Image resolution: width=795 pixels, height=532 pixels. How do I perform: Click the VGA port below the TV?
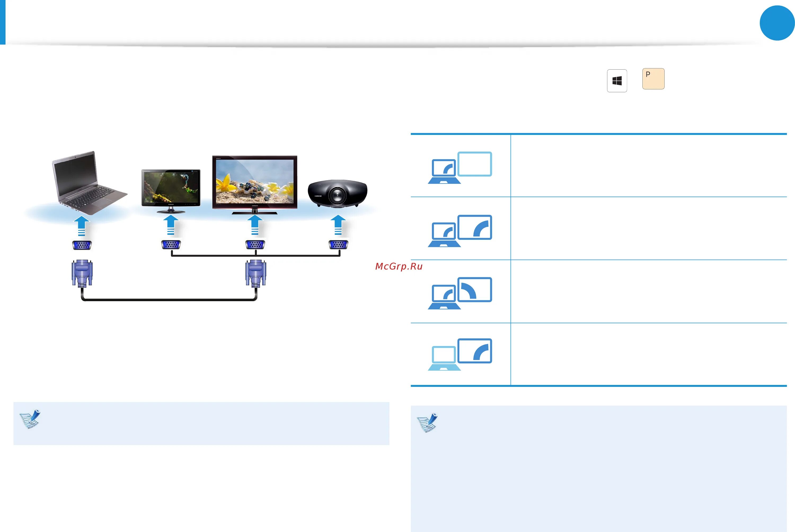click(255, 245)
